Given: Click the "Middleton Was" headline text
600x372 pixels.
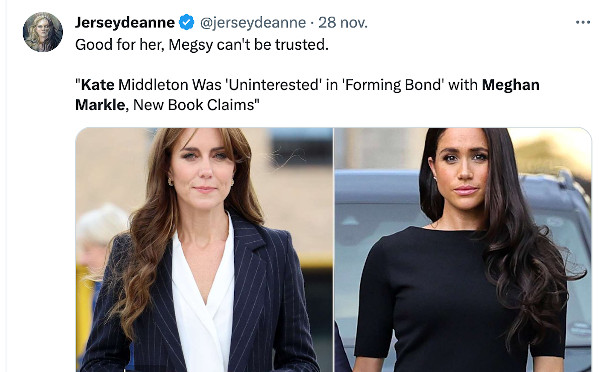Looking at the screenshot, I should (x=170, y=85).
